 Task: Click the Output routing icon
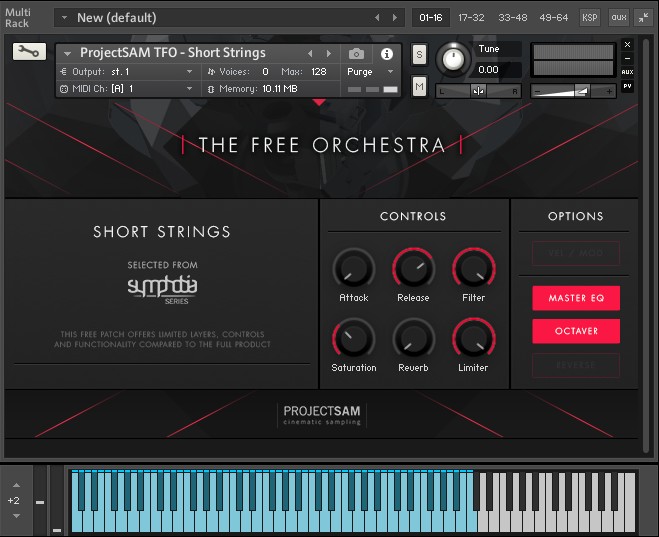tap(63, 72)
